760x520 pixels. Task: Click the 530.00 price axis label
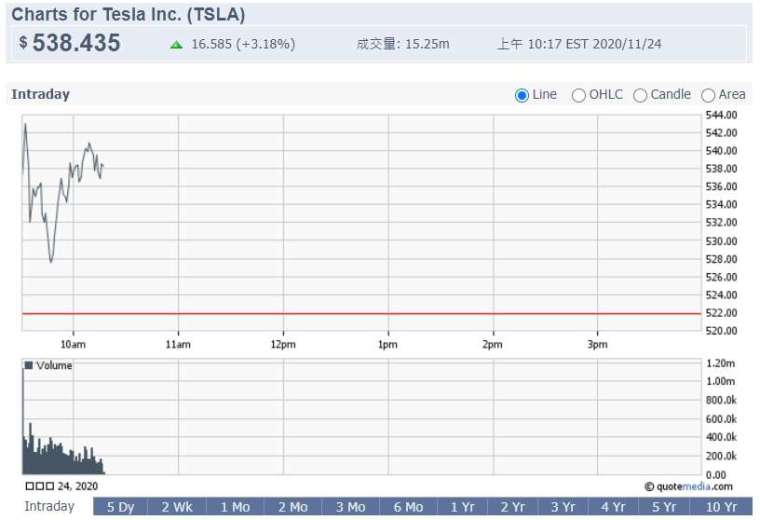tap(721, 241)
